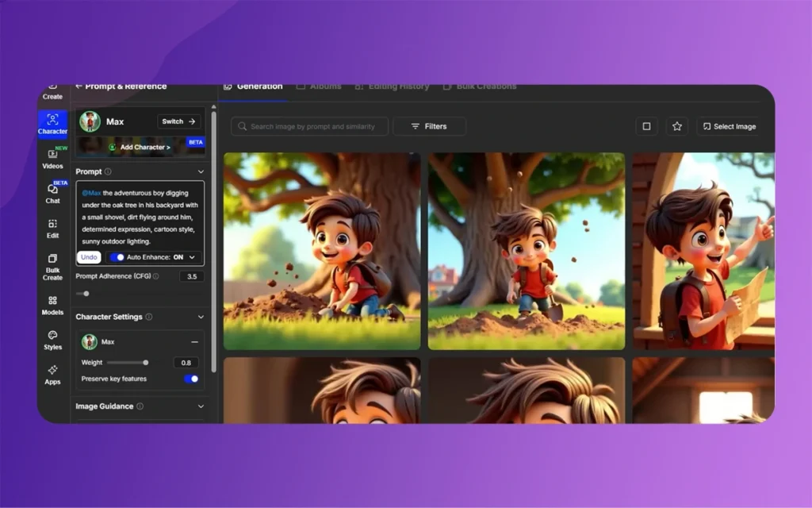The image size is (812, 508).
Task: Collapse the Prompt section
Action: coord(202,171)
